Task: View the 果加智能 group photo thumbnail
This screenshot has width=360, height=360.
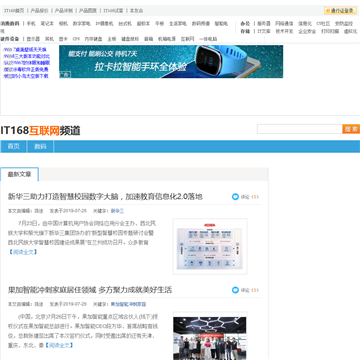Action: pos(210,337)
